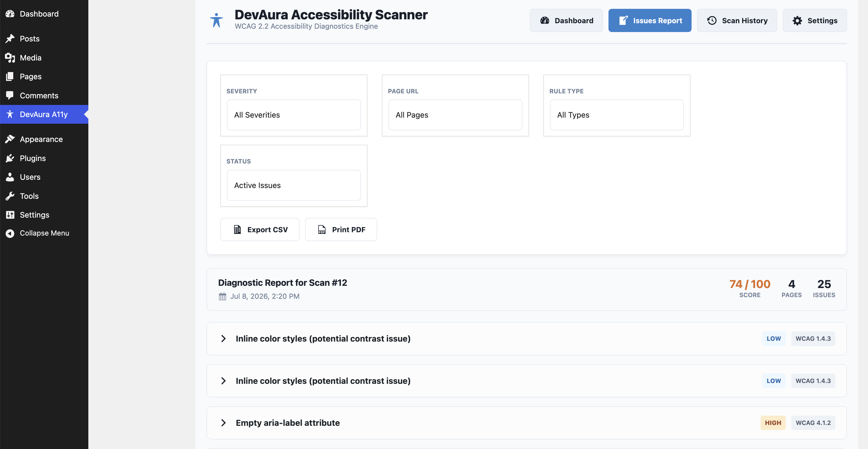This screenshot has width=868, height=449.
Task: Click the gauge icon on Dashboard tab
Action: pos(545,20)
